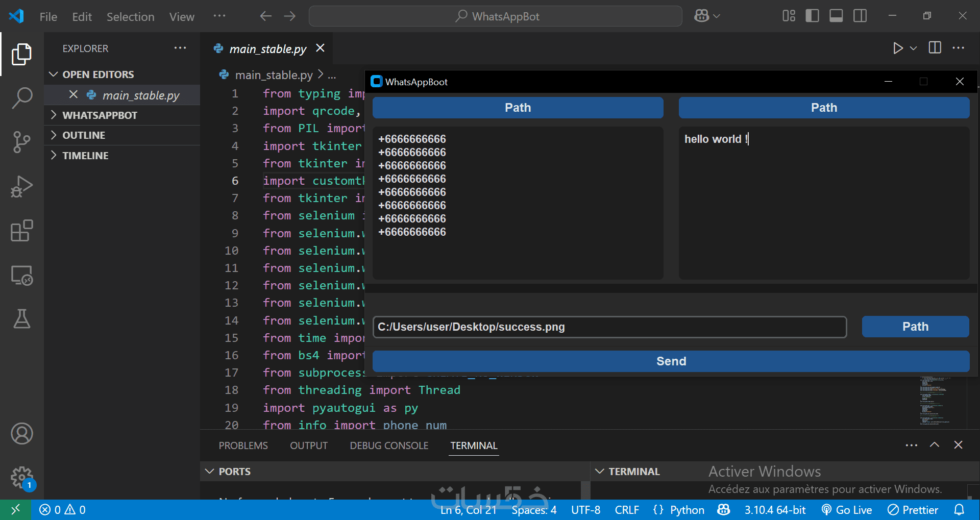Open panel Views and More Actions ellipsis
This screenshot has height=520, width=980.
point(912,445)
